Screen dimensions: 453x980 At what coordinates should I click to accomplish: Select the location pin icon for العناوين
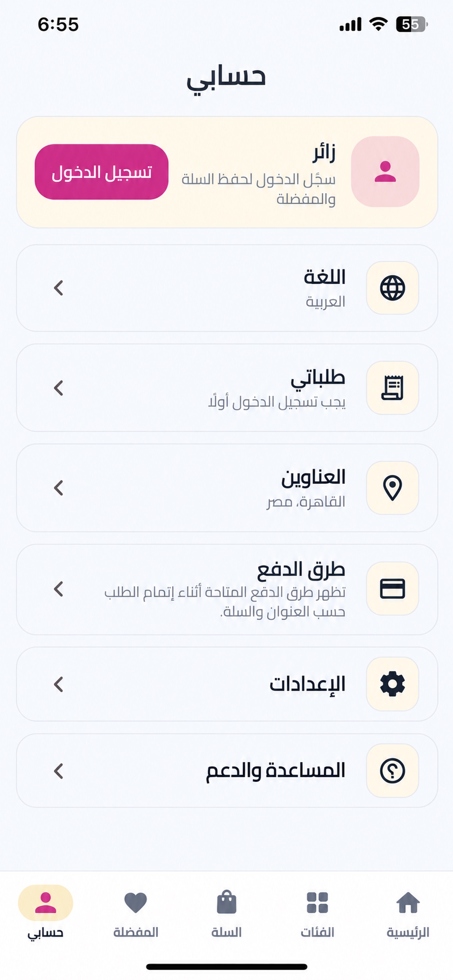[x=392, y=488]
